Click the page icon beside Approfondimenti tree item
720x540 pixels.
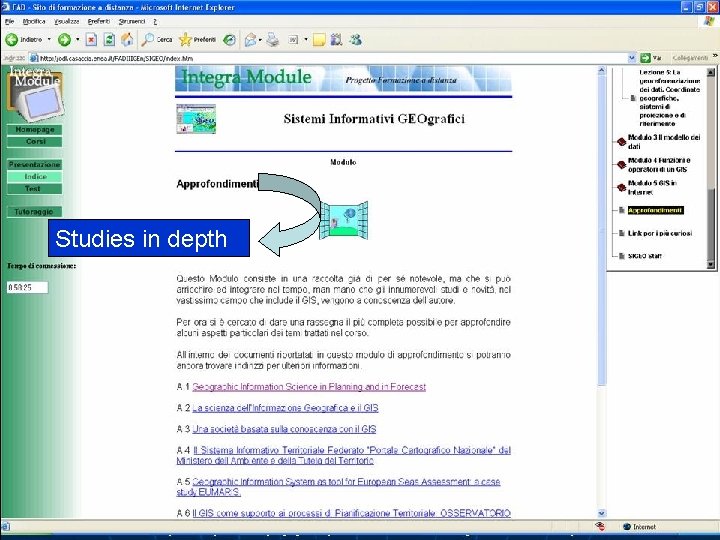tap(622, 210)
